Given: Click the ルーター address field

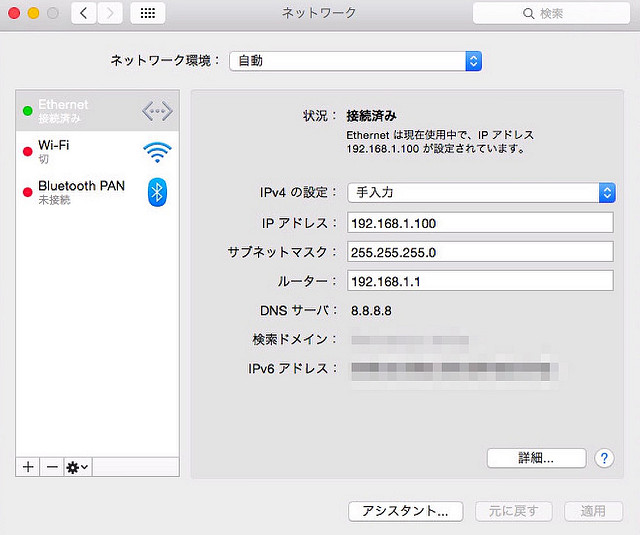Looking at the screenshot, I should (x=480, y=281).
